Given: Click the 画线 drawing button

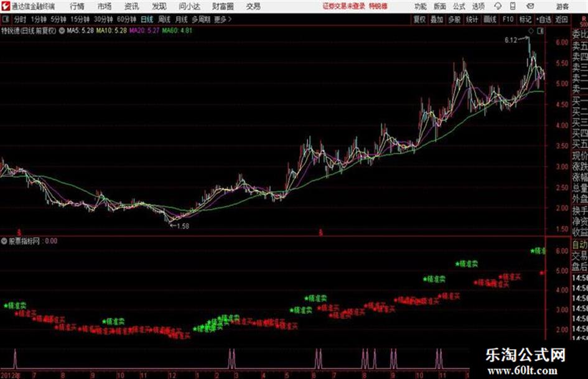Looking at the screenshot, I should click(490, 19).
